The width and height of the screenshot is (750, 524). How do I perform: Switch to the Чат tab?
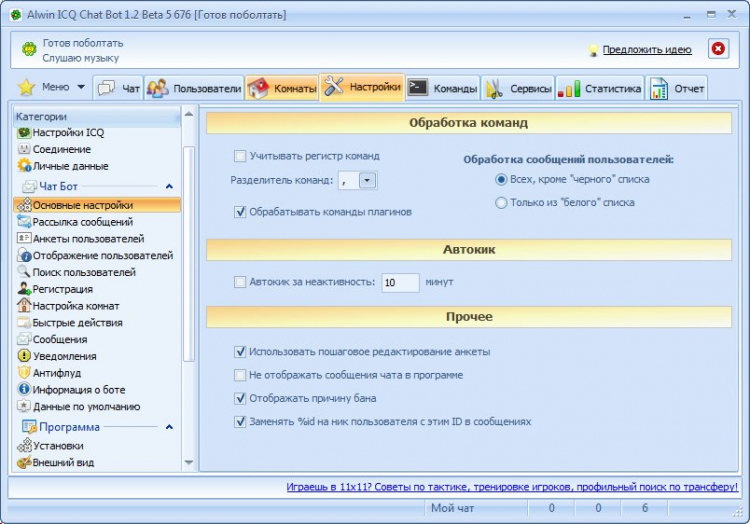click(118, 88)
